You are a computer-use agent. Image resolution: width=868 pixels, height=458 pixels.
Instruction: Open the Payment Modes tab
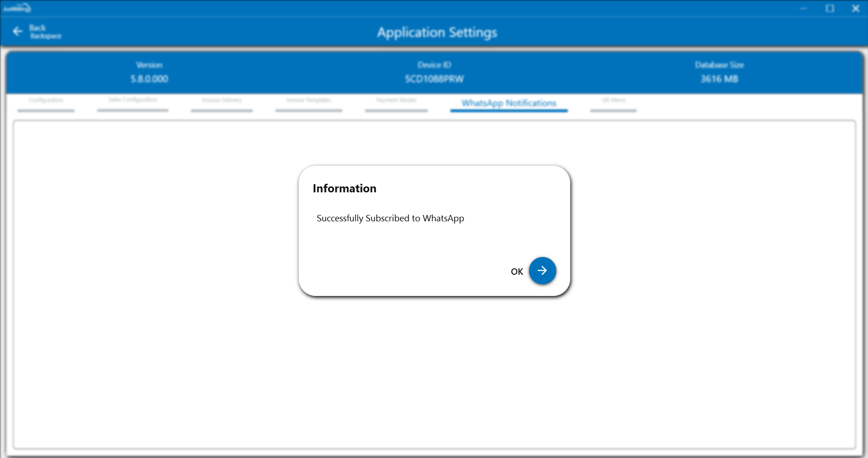[x=396, y=100]
